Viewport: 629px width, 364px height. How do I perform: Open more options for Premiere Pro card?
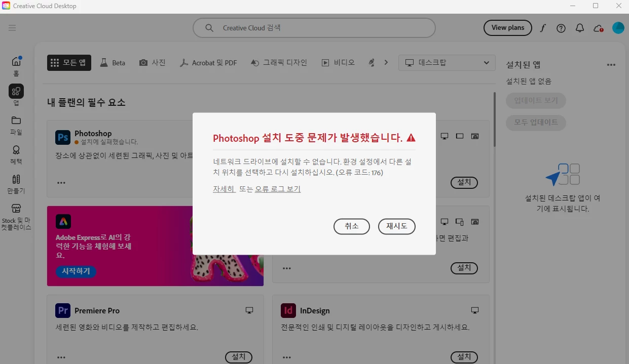61,357
